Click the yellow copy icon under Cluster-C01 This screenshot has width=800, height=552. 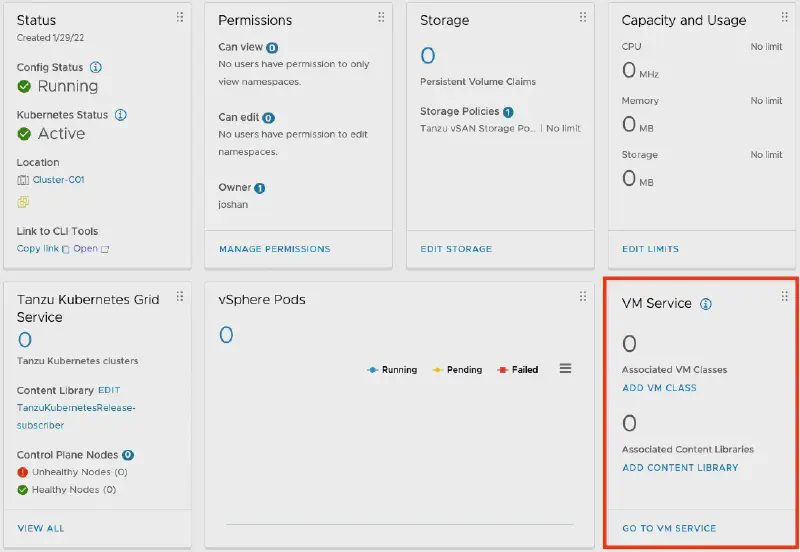(23, 202)
